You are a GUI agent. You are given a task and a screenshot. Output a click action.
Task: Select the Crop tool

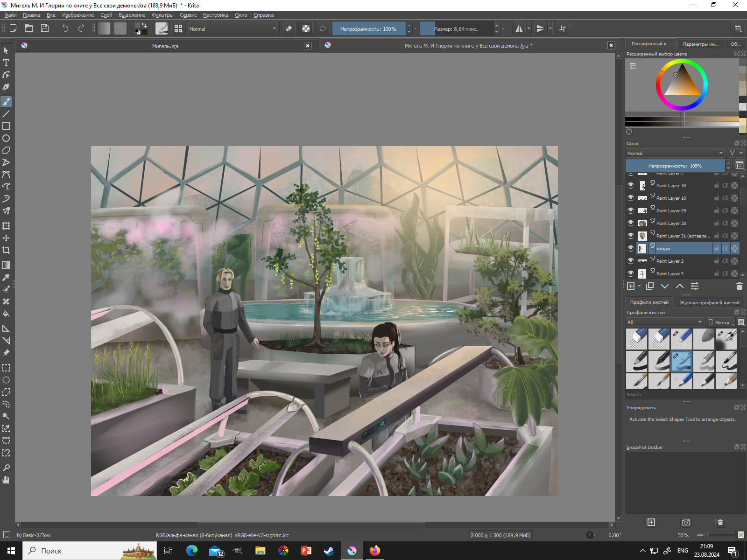pos(6,250)
